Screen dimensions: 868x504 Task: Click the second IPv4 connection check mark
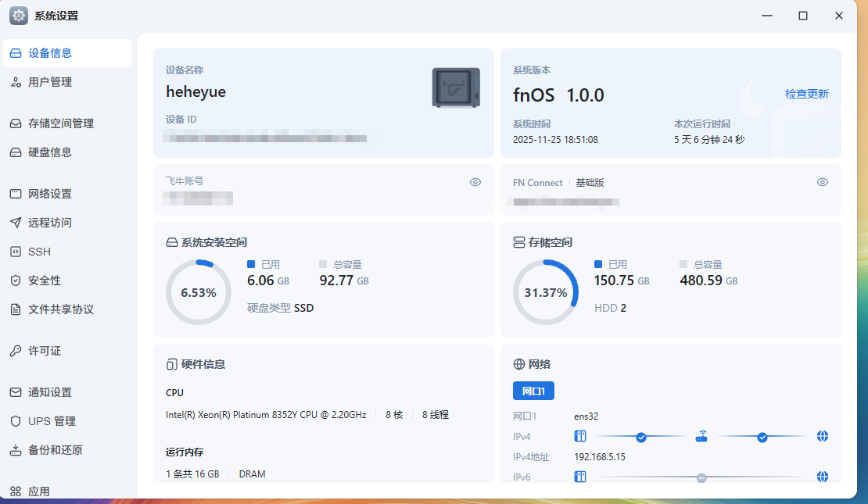(762, 438)
